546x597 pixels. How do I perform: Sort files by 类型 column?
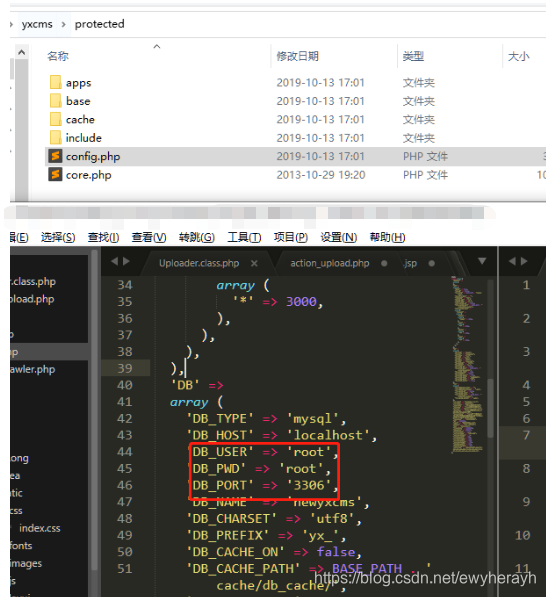pos(413,56)
